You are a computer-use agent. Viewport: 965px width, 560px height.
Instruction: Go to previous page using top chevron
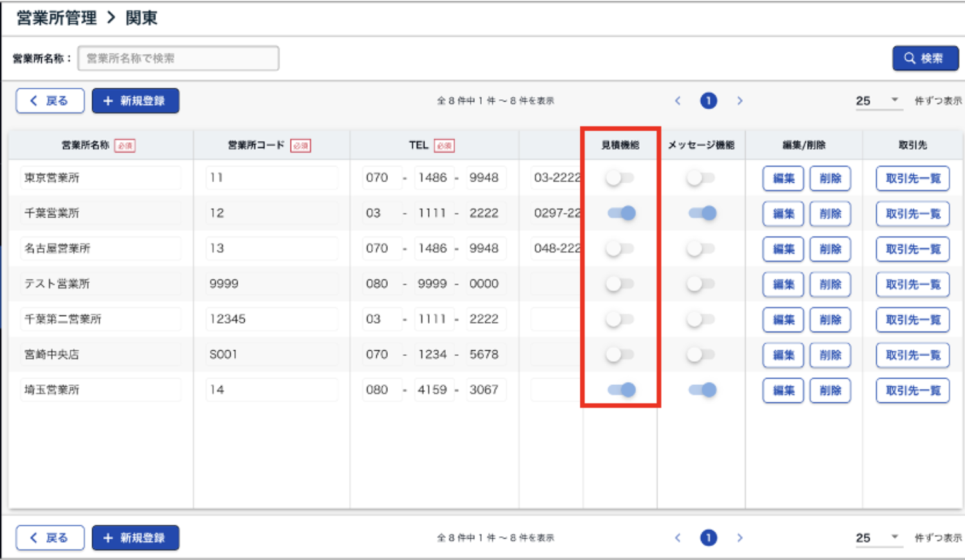pos(678,100)
